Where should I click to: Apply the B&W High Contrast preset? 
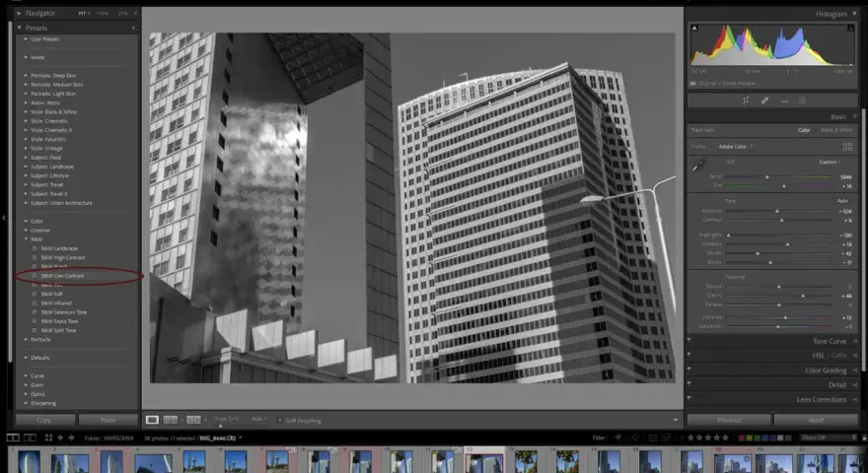[x=62, y=258]
